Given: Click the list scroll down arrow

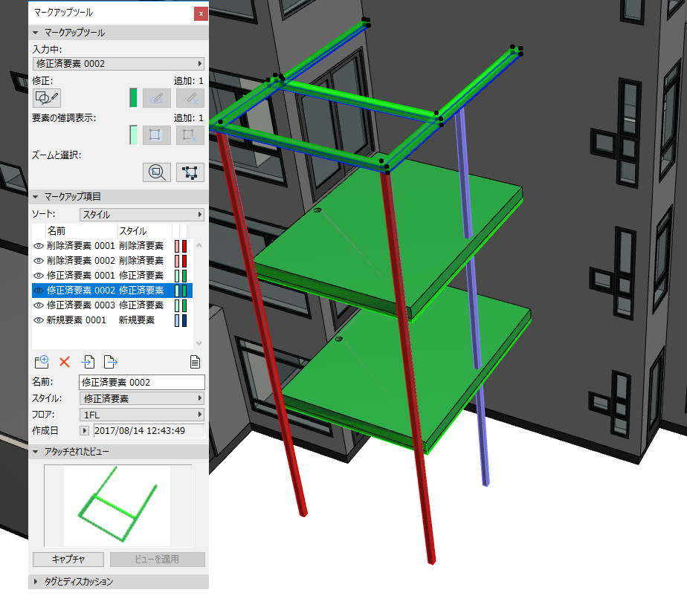Looking at the screenshot, I should click(199, 343).
